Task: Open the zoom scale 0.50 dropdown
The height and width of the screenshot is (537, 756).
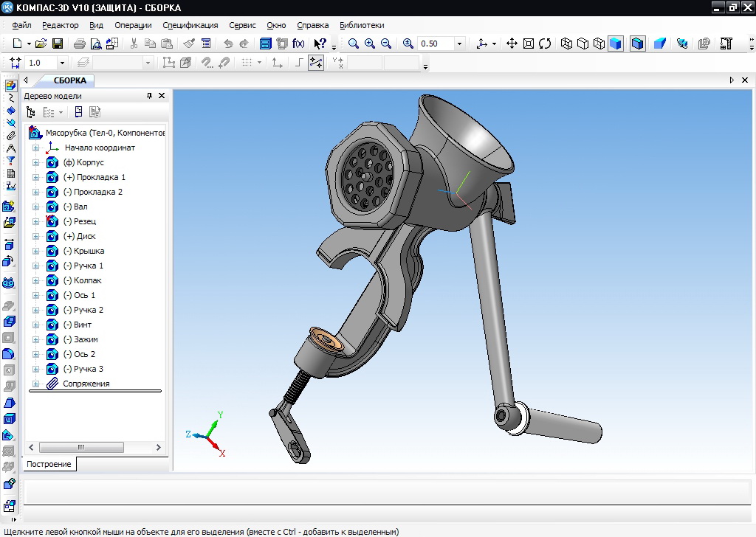Action: [459, 44]
